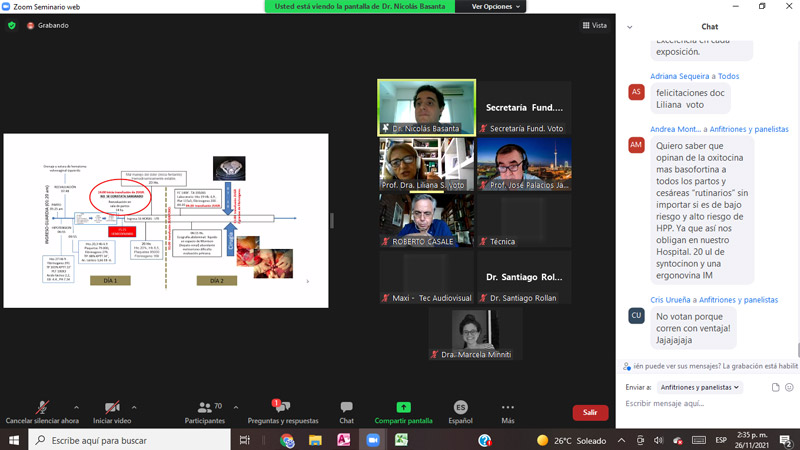This screenshot has height=450, width=800.
Task: Open Preguntas y respuestas panel
Action: tap(282, 412)
